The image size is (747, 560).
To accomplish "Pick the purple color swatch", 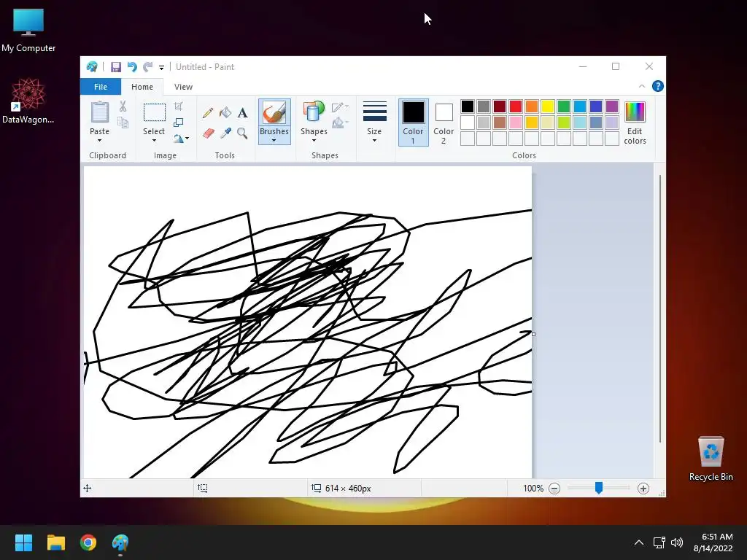I will click(612, 106).
